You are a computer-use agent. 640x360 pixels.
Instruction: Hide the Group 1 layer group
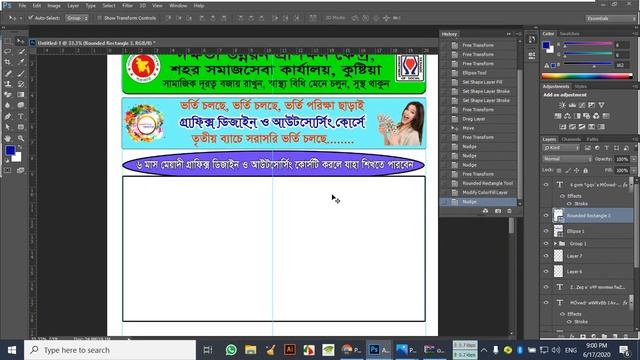[546, 244]
